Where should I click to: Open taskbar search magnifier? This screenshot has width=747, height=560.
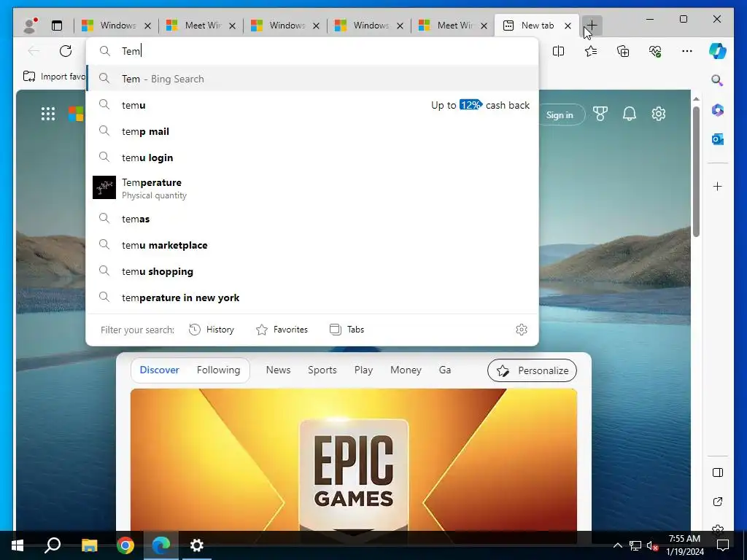pos(53,545)
